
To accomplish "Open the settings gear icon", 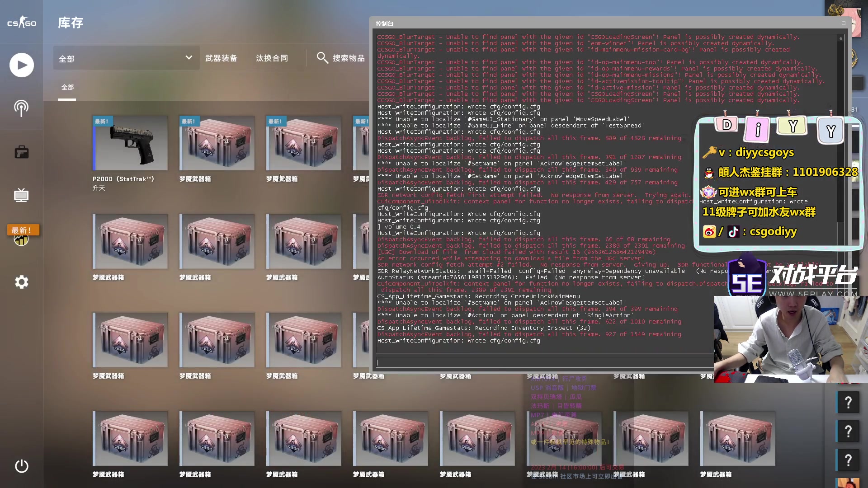I will click(x=22, y=282).
